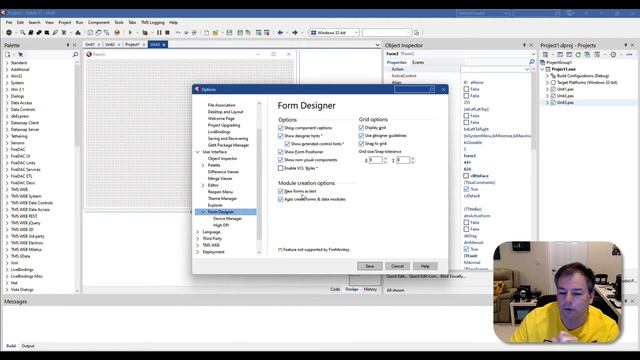Screen dimensions: 640x360
Task: Toggle Show component captions checkbox
Action: [280, 128]
